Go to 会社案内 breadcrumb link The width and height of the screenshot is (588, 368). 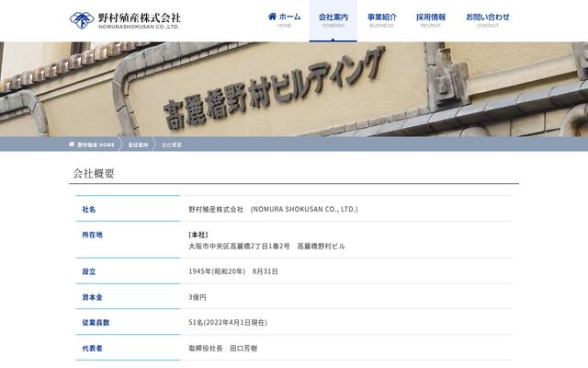[138, 144]
